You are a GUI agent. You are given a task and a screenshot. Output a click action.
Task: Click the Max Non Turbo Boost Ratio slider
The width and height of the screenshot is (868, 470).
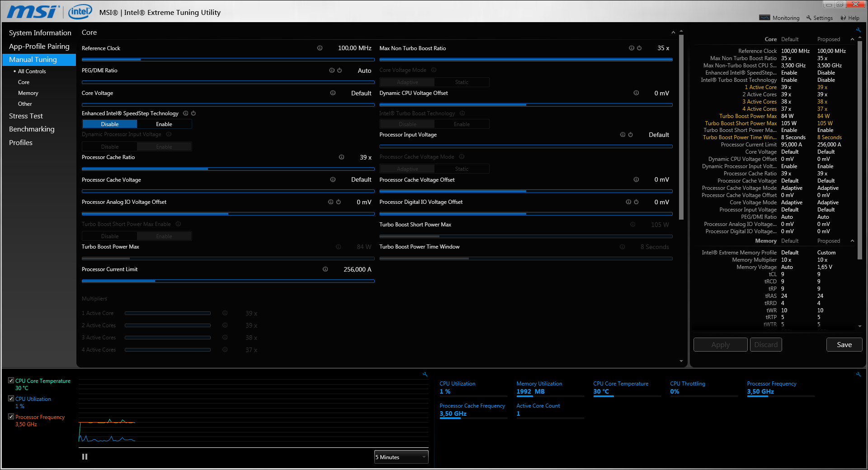526,60
